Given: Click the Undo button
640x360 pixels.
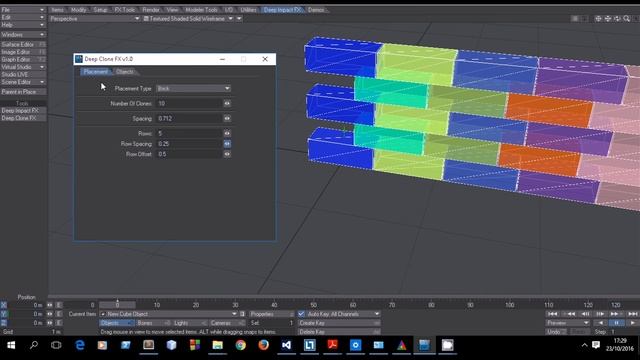Looking at the screenshot, I should point(556,332).
